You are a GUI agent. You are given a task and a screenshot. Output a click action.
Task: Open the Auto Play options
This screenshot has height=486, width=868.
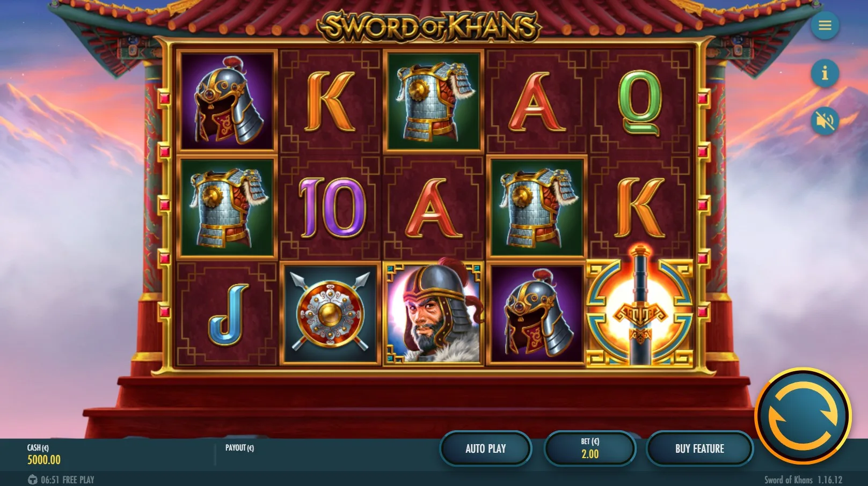pyautogui.click(x=486, y=448)
